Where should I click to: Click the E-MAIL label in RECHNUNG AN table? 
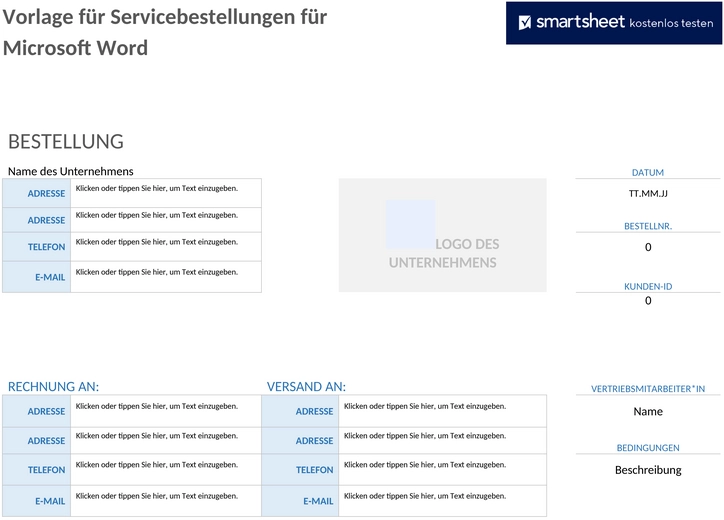click(x=50, y=501)
